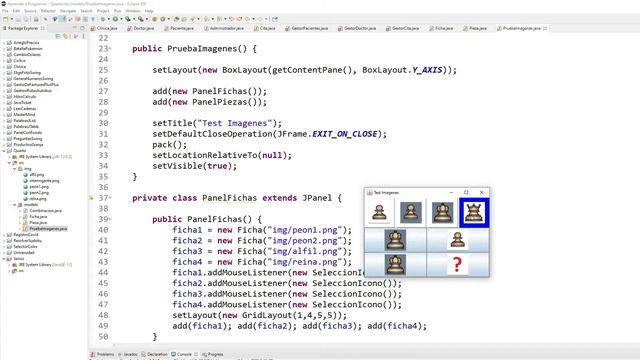The image size is (640, 360).
Task: Open the Problems tab at bottom
Action: coord(102,354)
